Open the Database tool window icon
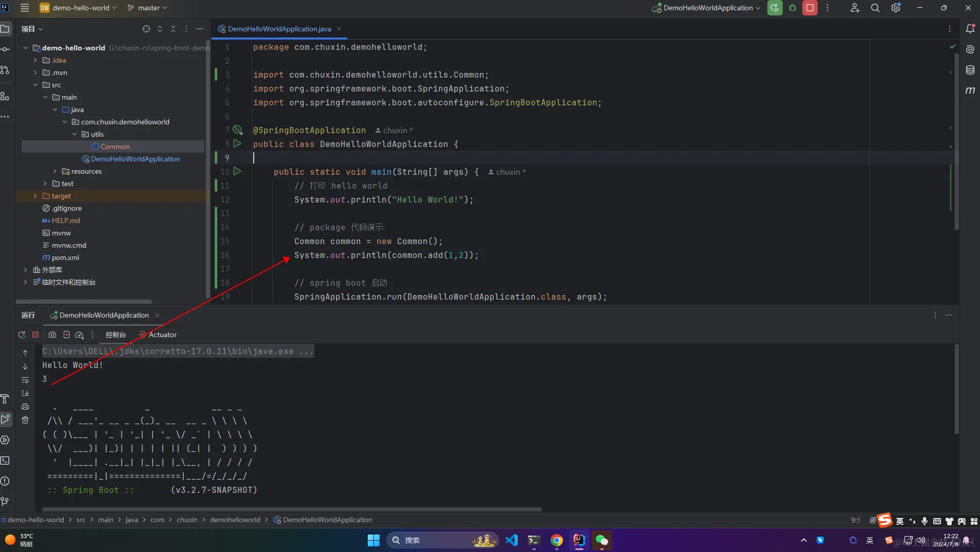Viewport: 980px width, 552px height. pos(970,70)
